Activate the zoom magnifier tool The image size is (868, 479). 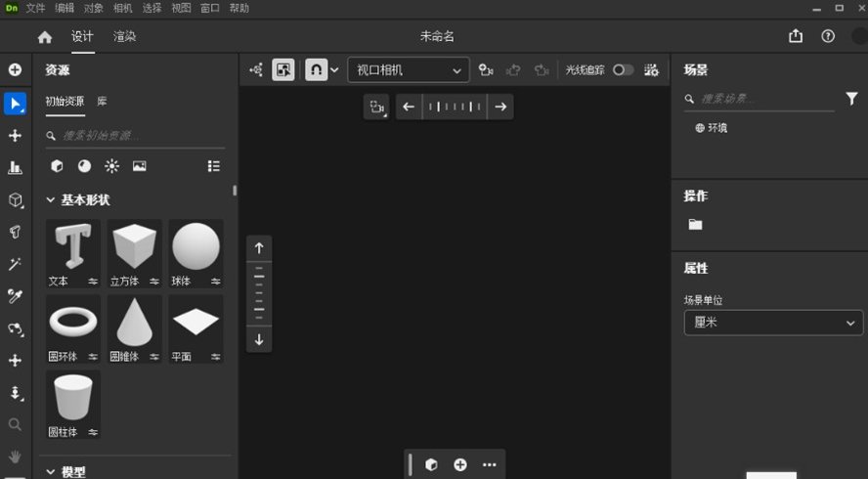[15, 424]
